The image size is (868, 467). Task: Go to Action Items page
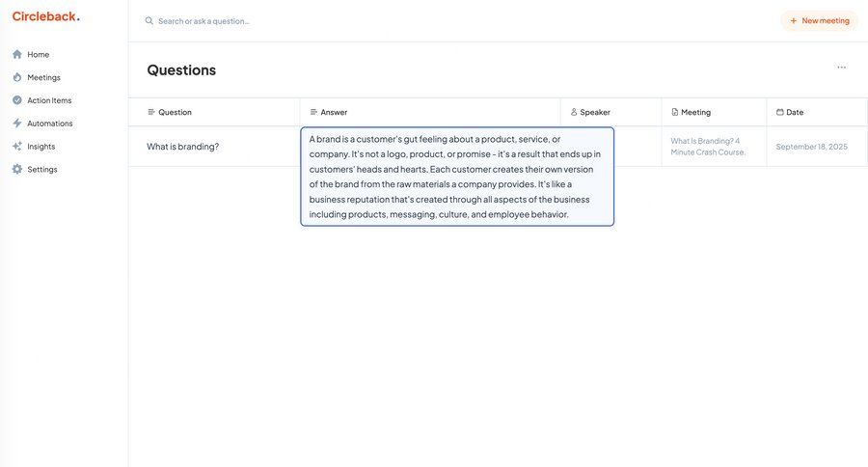pos(49,100)
